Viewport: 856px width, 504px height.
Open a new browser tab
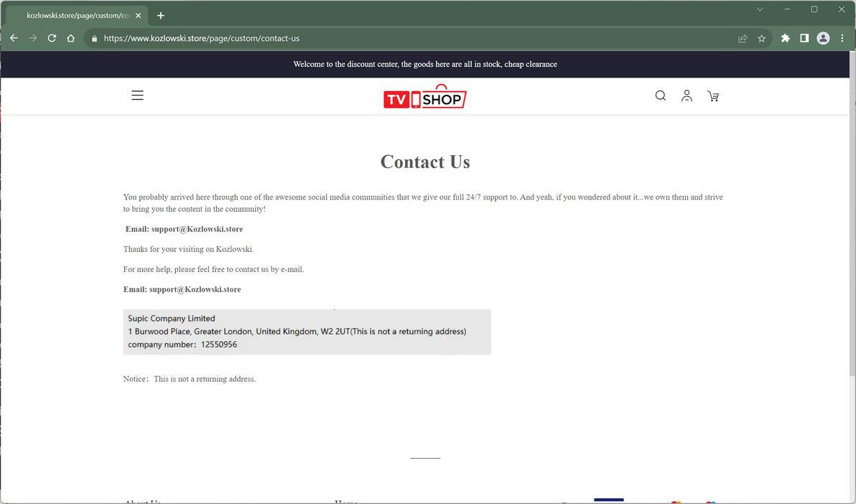[x=160, y=15]
